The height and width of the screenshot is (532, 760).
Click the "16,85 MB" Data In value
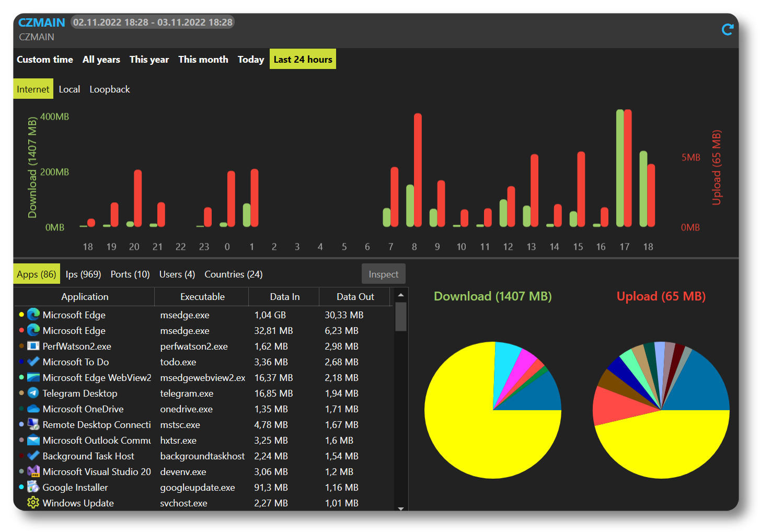coord(273,394)
